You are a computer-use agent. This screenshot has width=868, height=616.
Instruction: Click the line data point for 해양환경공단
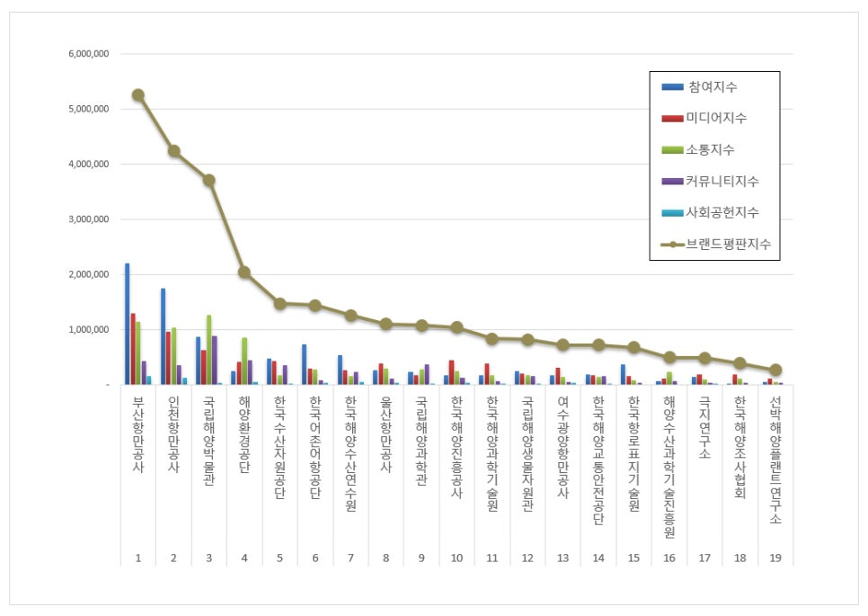pyautogui.click(x=244, y=272)
